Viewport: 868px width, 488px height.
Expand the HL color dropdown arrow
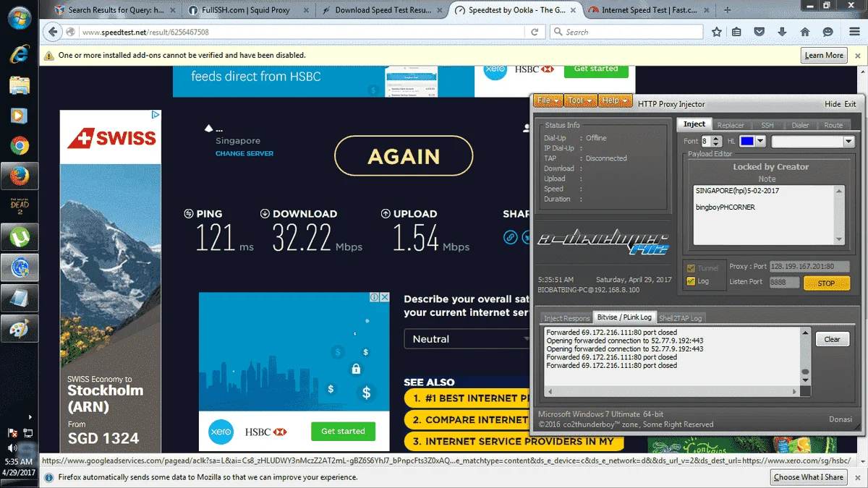pyautogui.click(x=761, y=142)
